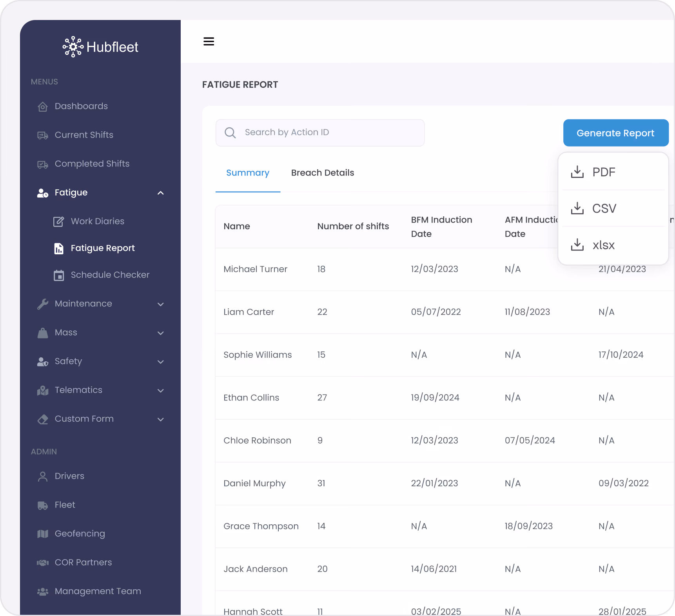This screenshot has width=675, height=616.
Task: Expand the Telematics submenu chevron
Action: click(160, 390)
